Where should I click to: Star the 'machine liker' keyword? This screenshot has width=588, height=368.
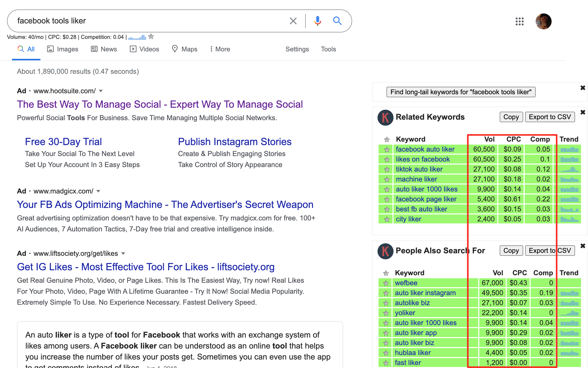[387, 179]
